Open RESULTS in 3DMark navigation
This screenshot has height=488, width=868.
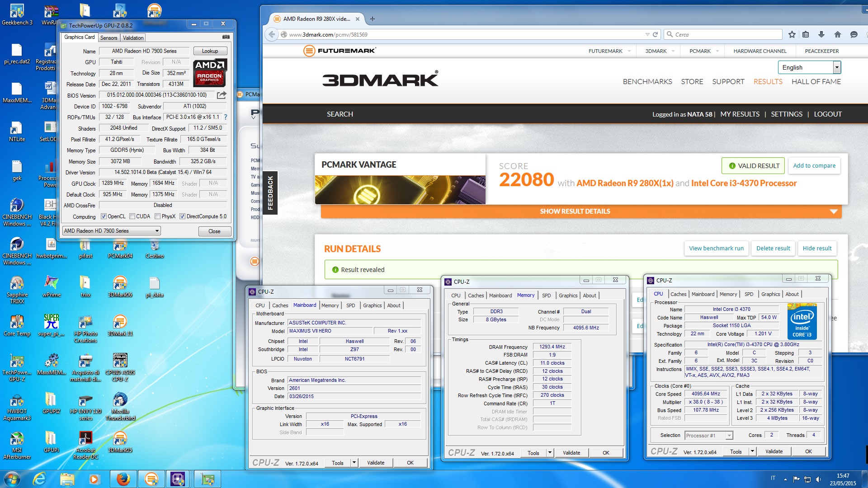(768, 82)
